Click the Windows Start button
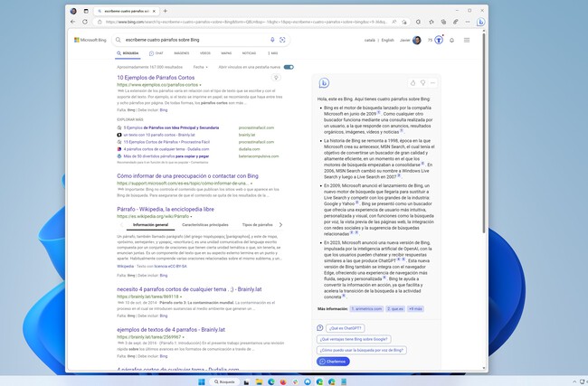The image size is (588, 386). (x=202, y=381)
